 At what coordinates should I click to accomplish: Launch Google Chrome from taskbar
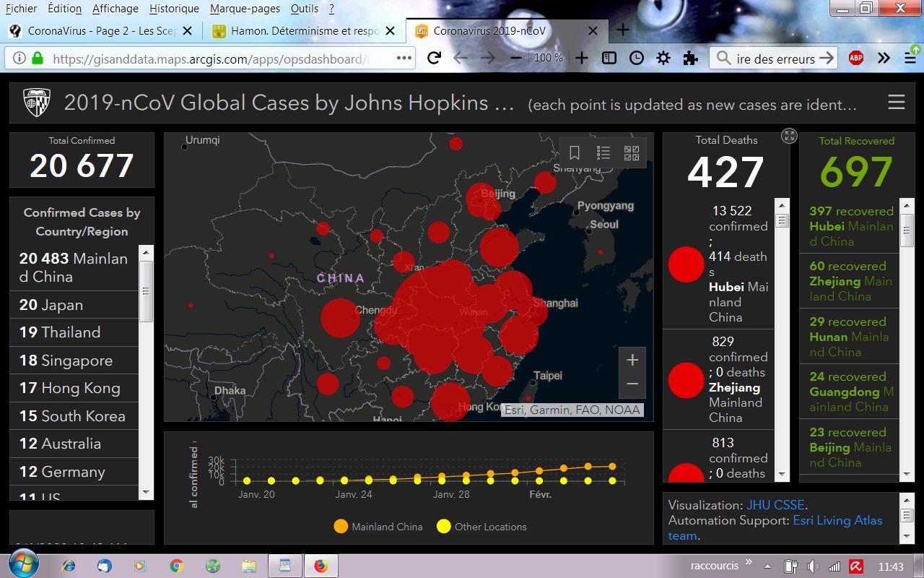[x=177, y=566]
